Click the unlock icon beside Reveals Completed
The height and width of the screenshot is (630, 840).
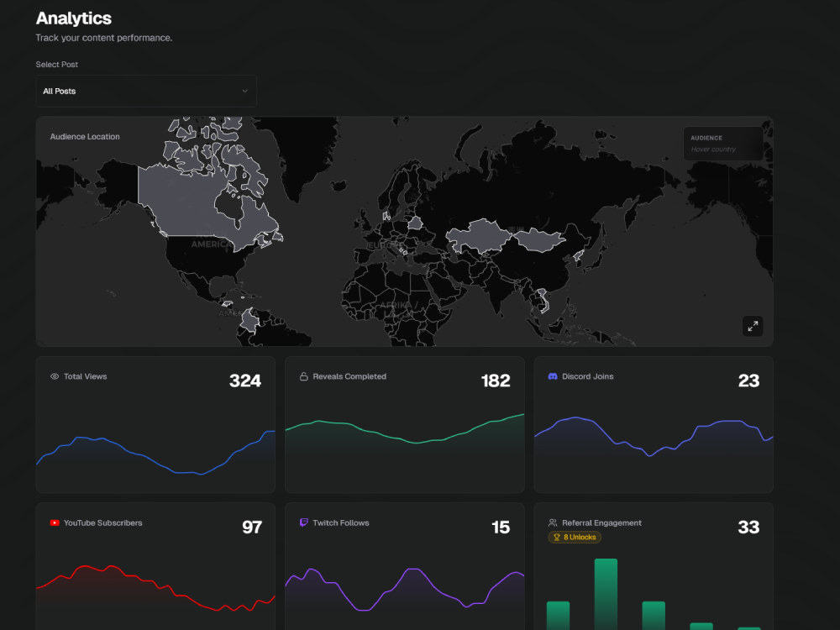(304, 376)
